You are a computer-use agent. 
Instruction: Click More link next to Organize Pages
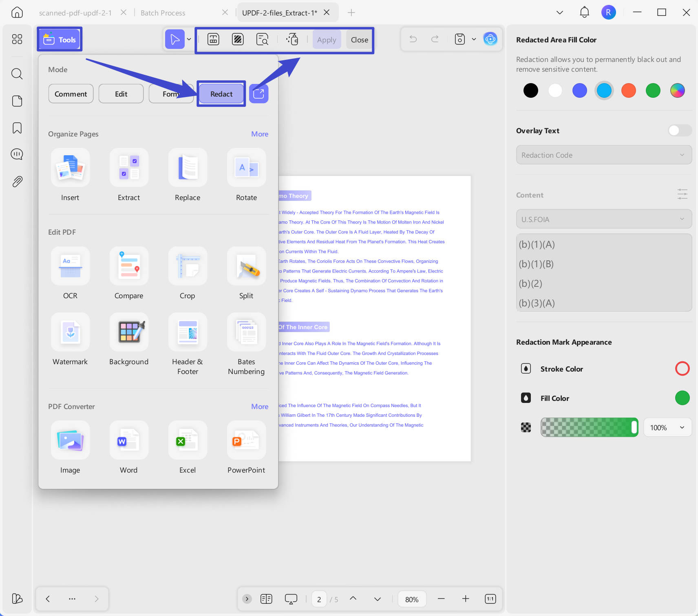click(x=260, y=134)
